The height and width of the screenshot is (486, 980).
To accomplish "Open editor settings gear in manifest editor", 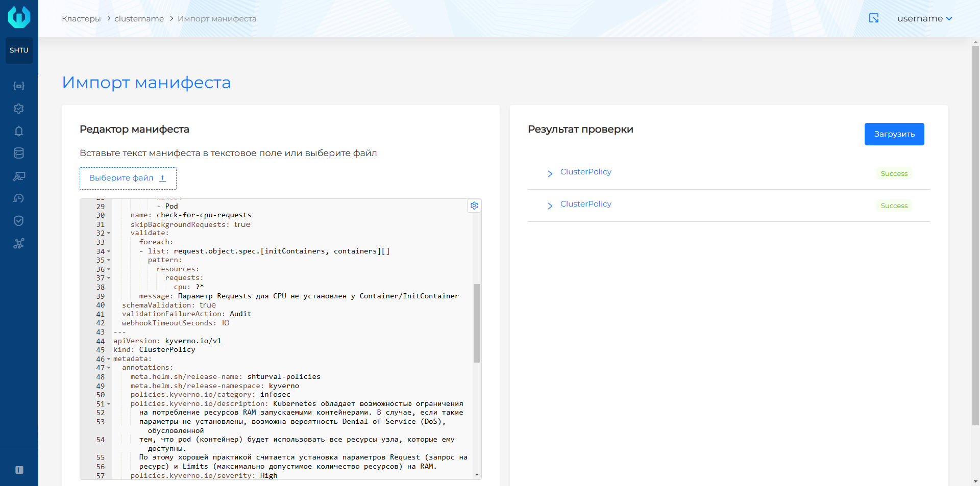I will [474, 206].
